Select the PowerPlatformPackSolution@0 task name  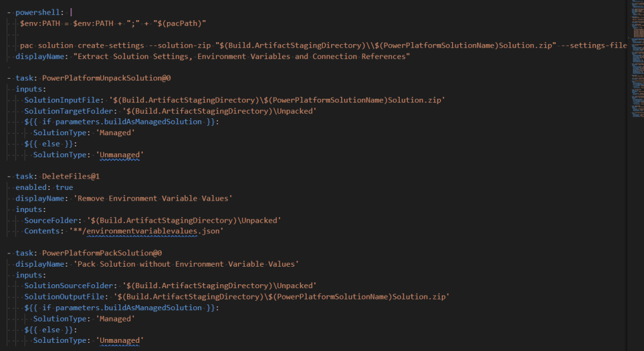(x=102, y=253)
